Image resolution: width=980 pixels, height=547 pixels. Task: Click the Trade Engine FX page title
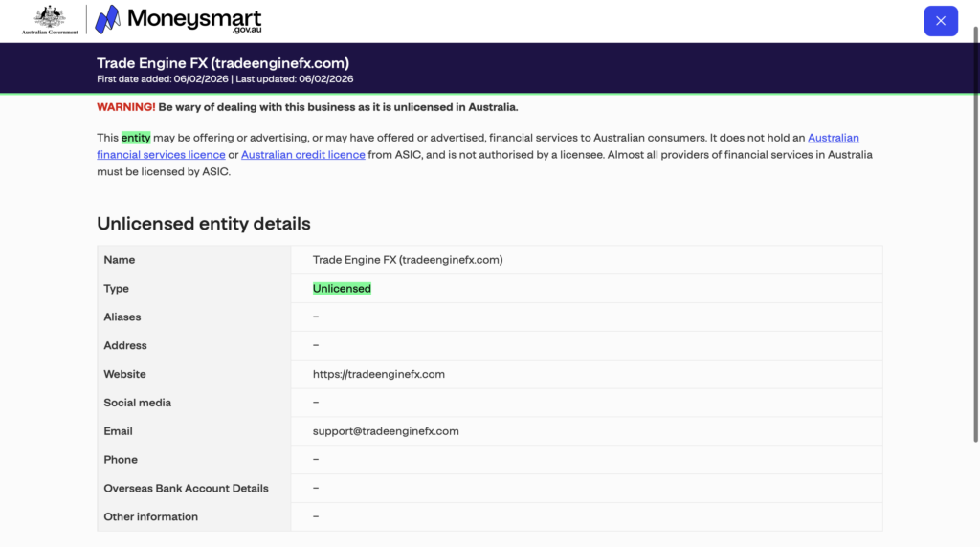click(222, 63)
